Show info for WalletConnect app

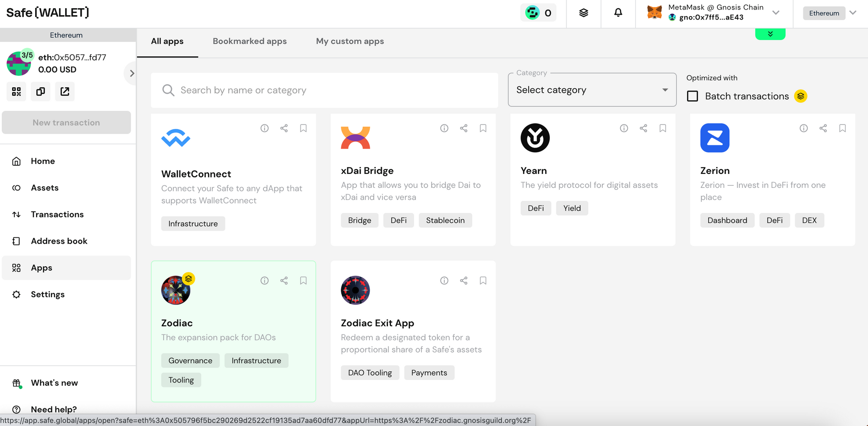point(264,128)
